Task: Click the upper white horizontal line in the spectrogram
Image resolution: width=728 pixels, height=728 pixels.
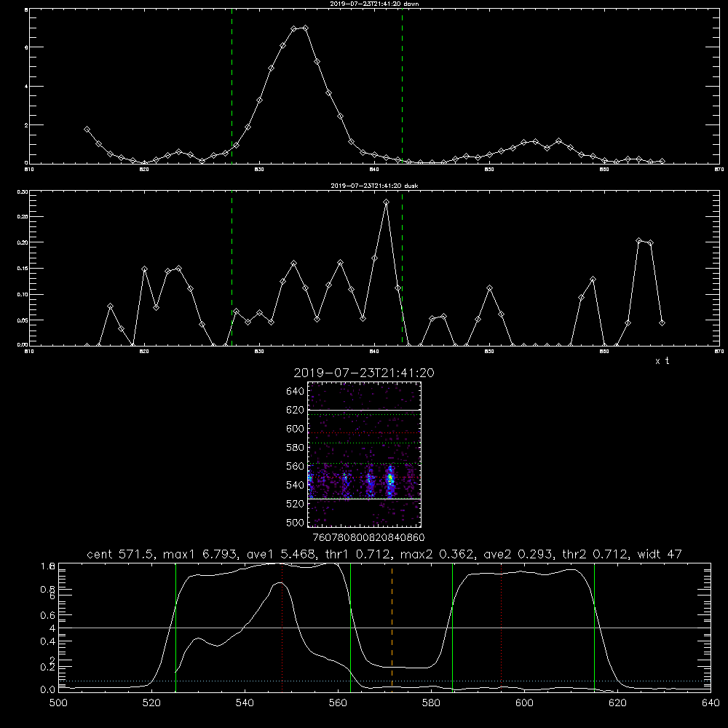Action: tap(364, 410)
